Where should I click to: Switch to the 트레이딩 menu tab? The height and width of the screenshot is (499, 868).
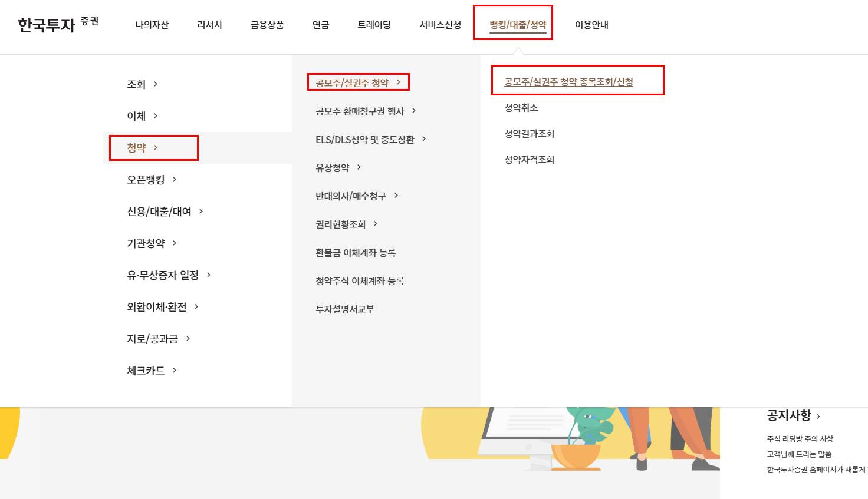pos(374,24)
